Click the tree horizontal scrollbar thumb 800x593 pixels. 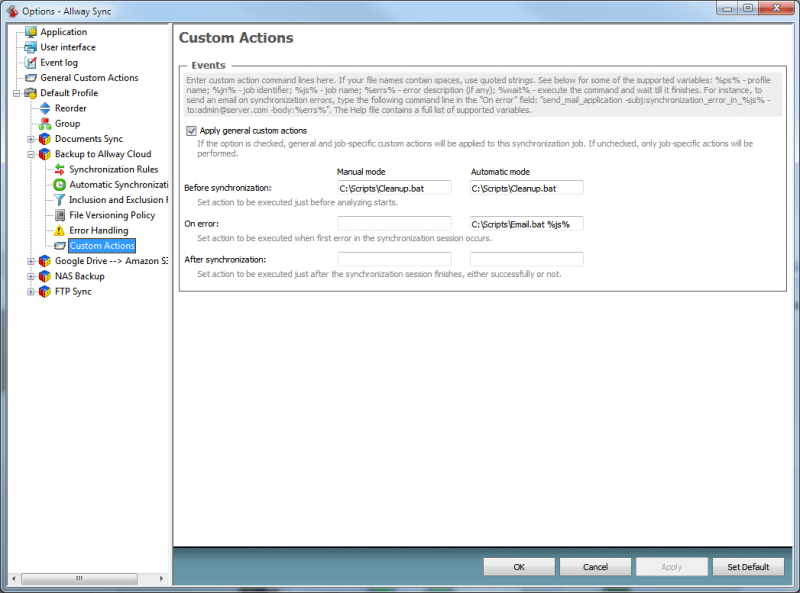pos(79,578)
